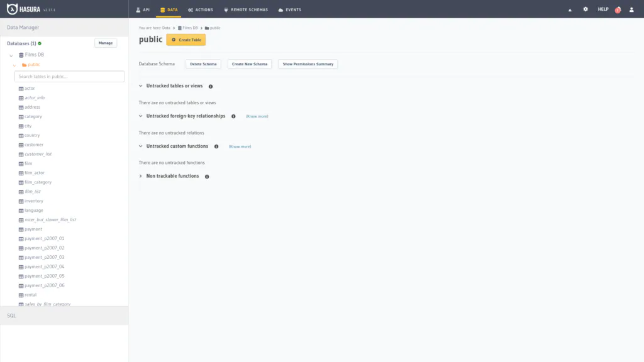Screen dimensions: 644x362
Task: Switch to Remote Schemas tab
Action: click(246, 9)
